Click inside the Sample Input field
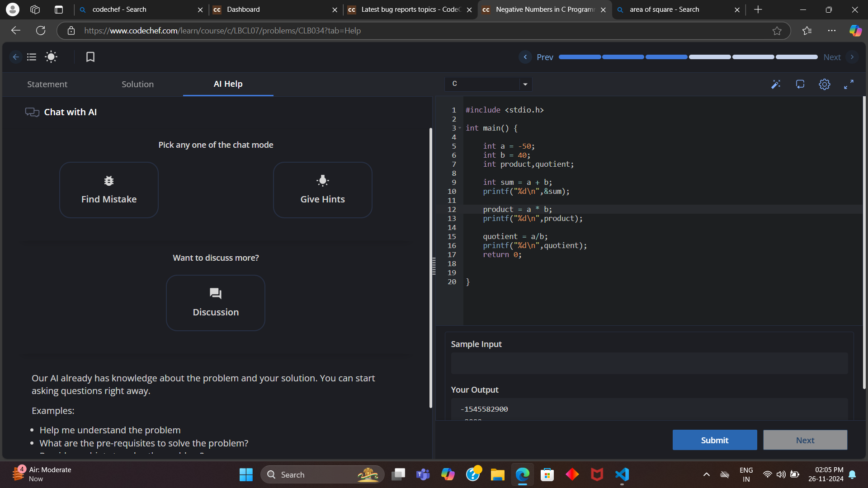This screenshot has width=868, height=488. [648, 363]
